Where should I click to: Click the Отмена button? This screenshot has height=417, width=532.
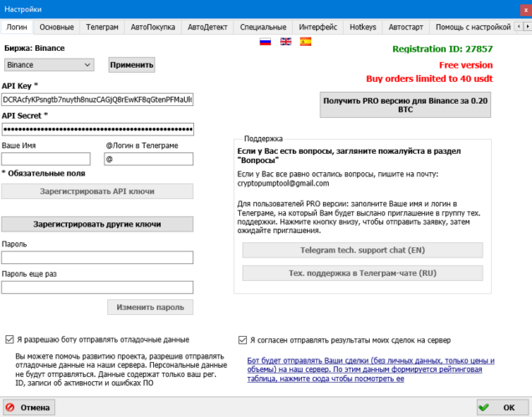pyautogui.click(x=29, y=407)
